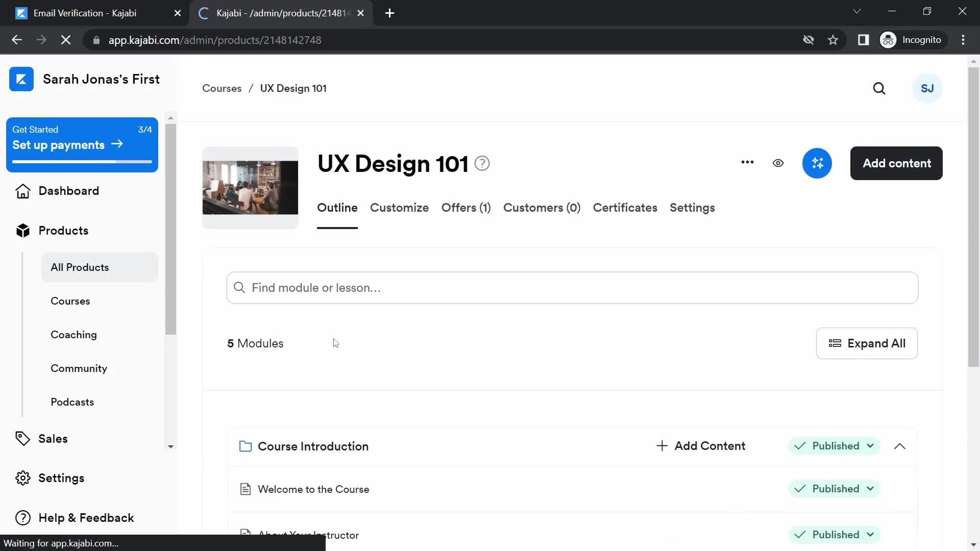Image resolution: width=980 pixels, height=551 pixels.
Task: Open a new browser tab
Action: 389,13
